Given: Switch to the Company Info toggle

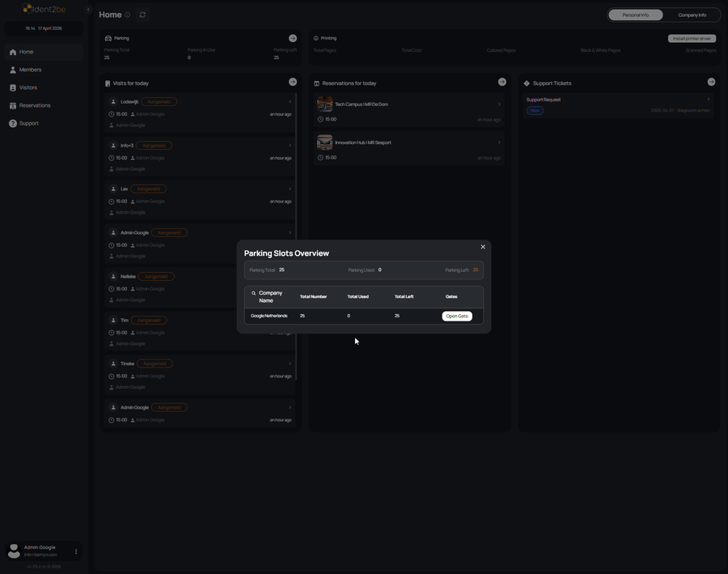Looking at the screenshot, I should [x=692, y=15].
